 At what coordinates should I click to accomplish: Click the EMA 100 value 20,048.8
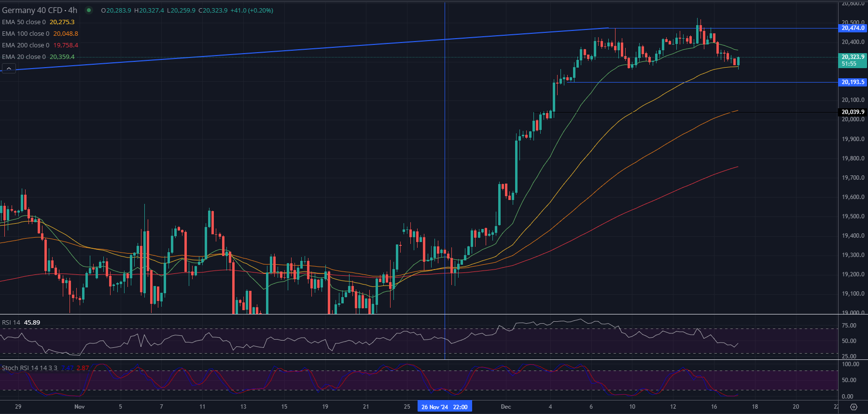coord(66,33)
